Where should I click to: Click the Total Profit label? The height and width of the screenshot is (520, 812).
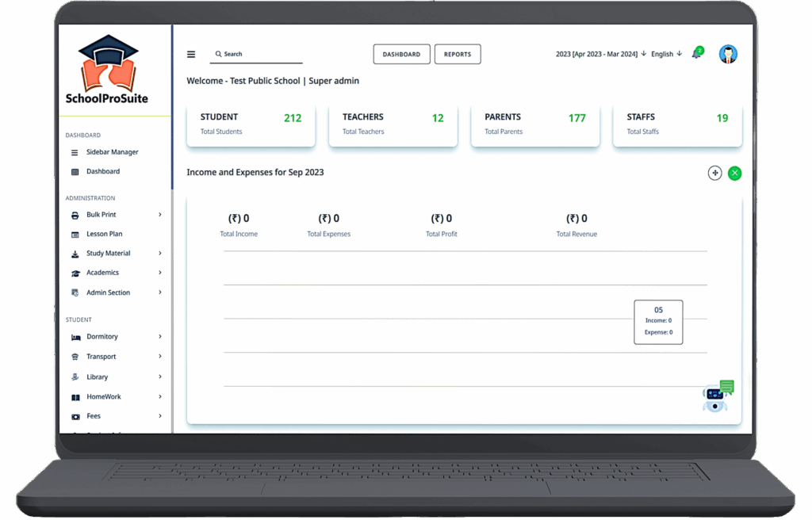coord(441,234)
